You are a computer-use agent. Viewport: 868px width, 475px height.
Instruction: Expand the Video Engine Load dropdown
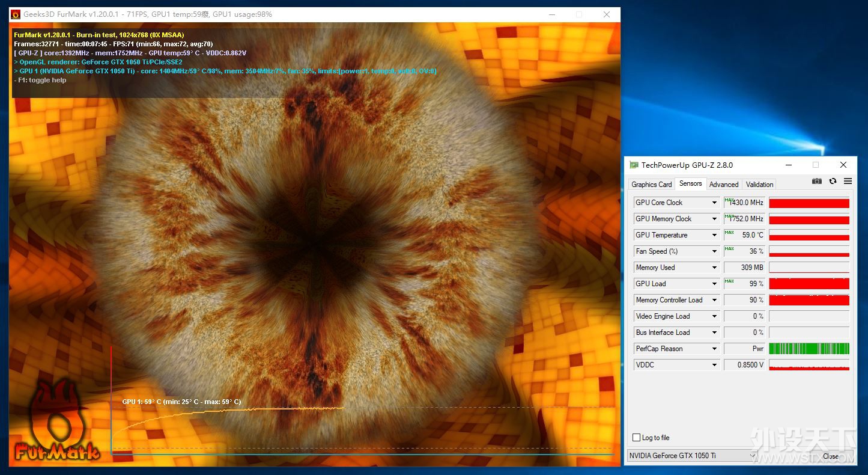pyautogui.click(x=714, y=316)
